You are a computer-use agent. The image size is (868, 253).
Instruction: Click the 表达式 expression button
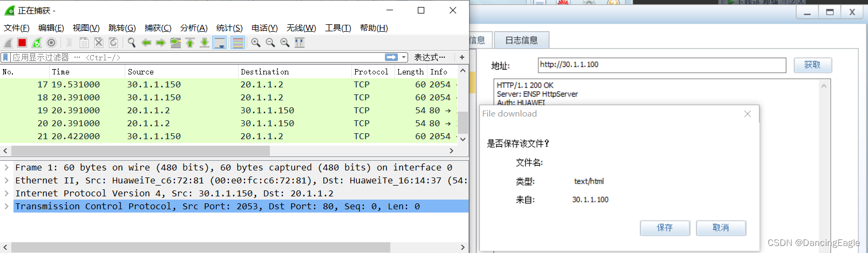pyautogui.click(x=430, y=57)
